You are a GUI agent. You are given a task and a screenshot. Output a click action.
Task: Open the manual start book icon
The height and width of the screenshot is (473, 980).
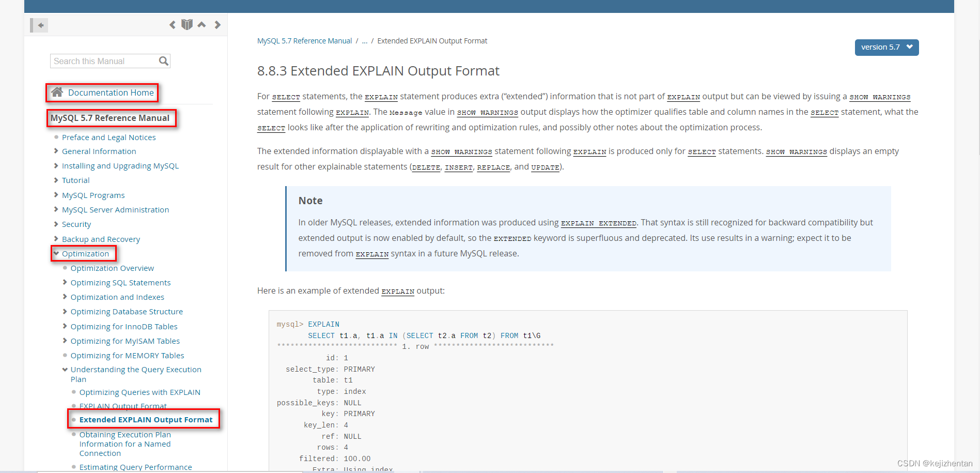point(187,25)
